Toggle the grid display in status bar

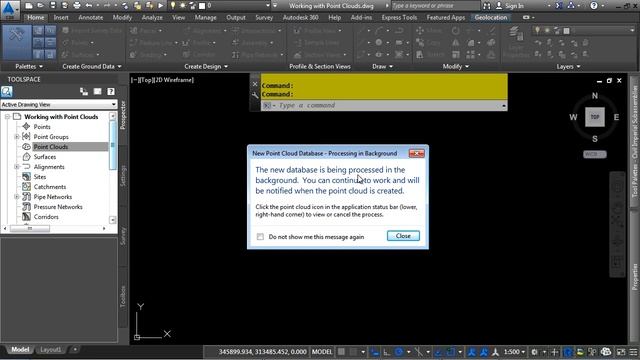coord(341,352)
